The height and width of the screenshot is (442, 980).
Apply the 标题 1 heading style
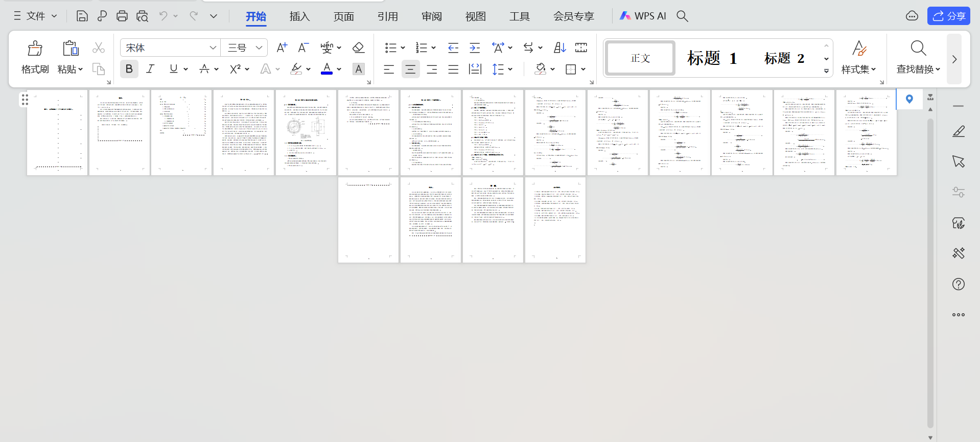click(x=712, y=58)
